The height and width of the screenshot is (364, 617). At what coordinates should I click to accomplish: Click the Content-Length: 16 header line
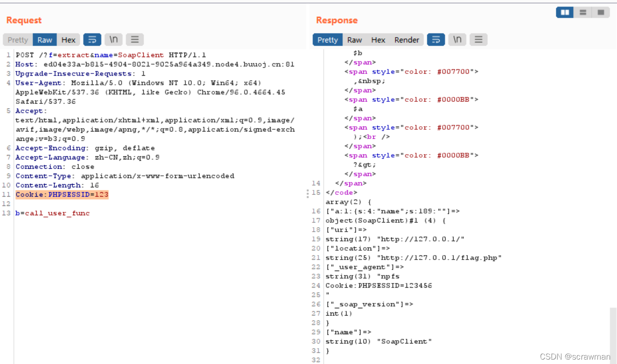[x=57, y=186]
